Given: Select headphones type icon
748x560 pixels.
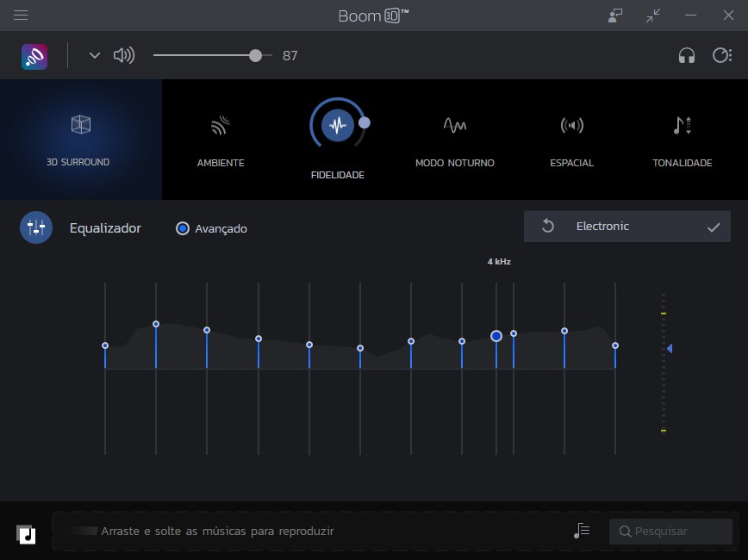Looking at the screenshot, I should point(687,56).
